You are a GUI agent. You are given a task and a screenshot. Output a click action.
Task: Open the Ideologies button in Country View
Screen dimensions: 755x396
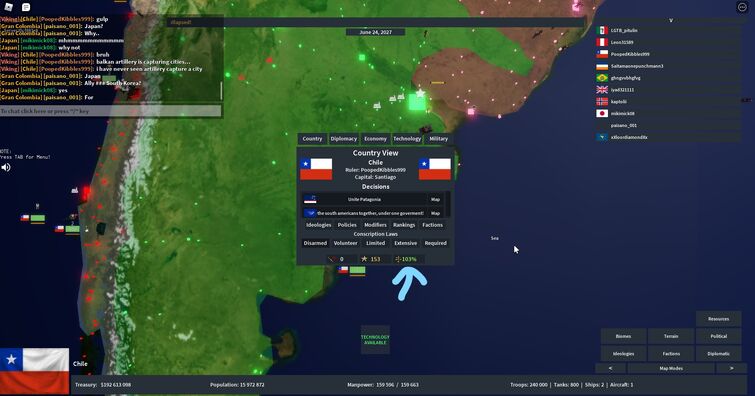coord(318,225)
